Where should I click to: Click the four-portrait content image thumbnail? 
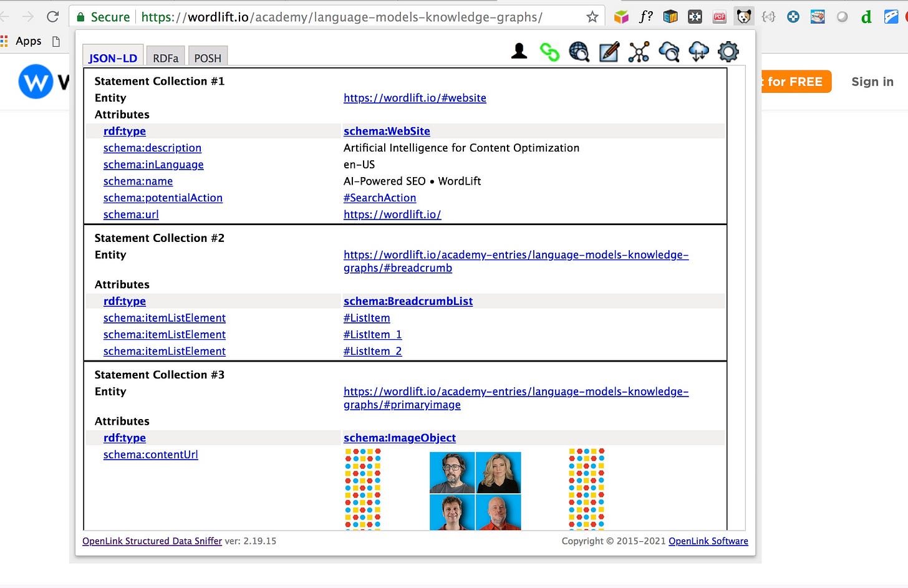click(475, 491)
